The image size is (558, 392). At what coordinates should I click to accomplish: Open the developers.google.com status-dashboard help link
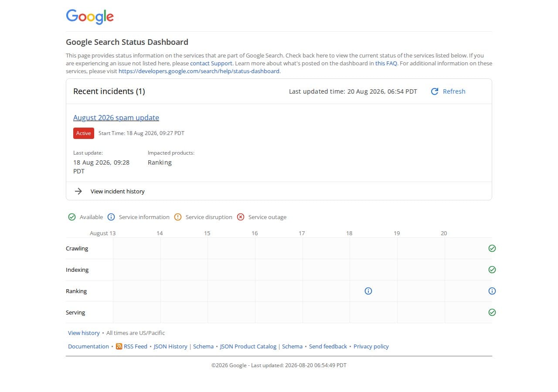coord(199,71)
